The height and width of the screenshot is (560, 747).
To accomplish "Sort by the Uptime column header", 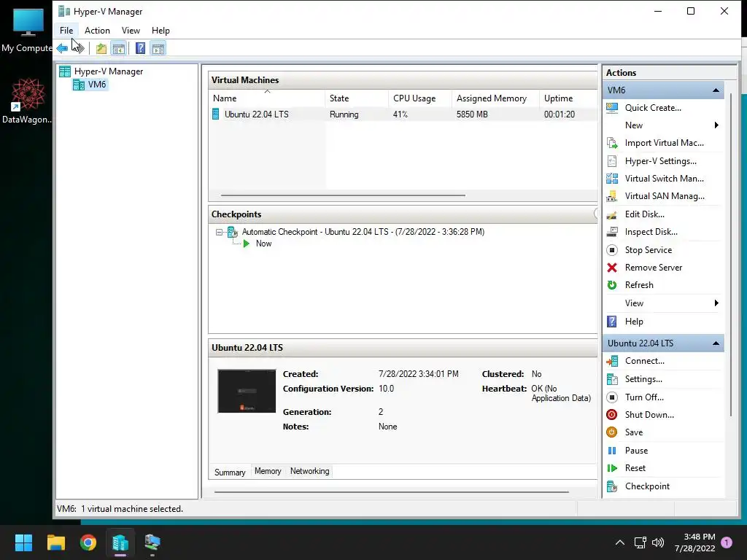I will tap(568, 98).
